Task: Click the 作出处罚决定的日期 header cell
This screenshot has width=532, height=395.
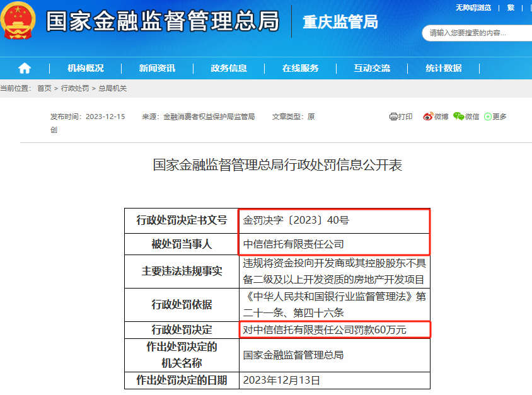Action: tap(182, 381)
